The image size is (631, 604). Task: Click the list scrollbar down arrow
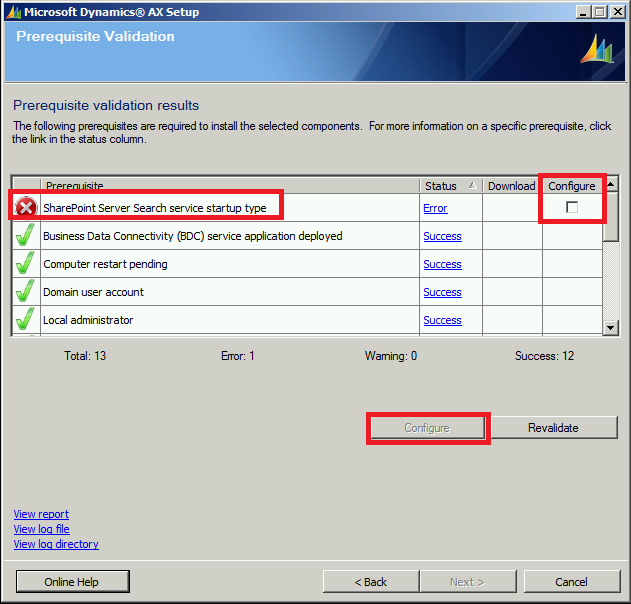pos(611,328)
